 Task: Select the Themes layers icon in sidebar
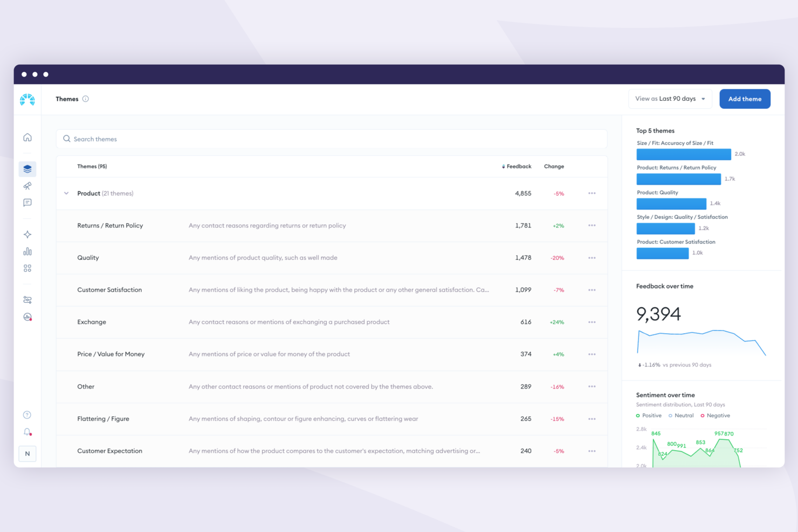(x=27, y=169)
